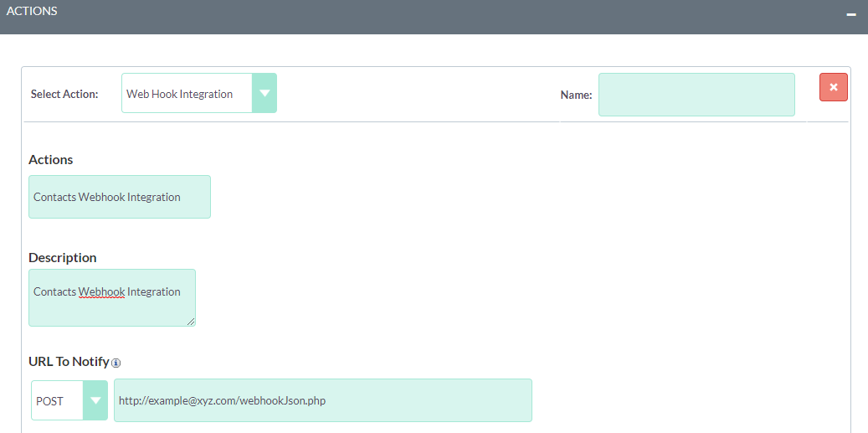Open the Select Action dropdown
This screenshot has height=433, width=868.
click(x=199, y=93)
